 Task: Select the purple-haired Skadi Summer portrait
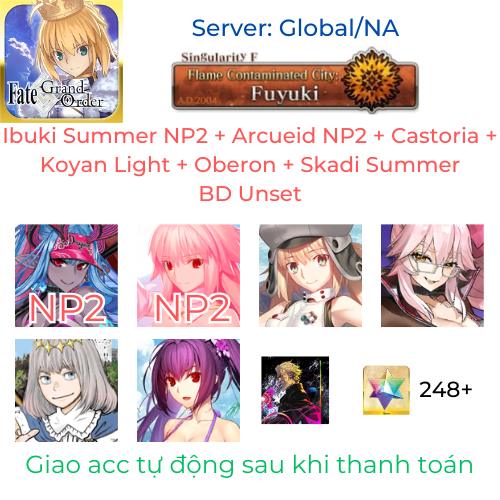click(188, 390)
